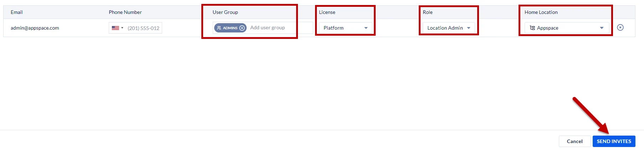Image resolution: width=644 pixels, height=152 pixels.
Task: Click the hierarchy icon beside Appspace
Action: pos(532,28)
